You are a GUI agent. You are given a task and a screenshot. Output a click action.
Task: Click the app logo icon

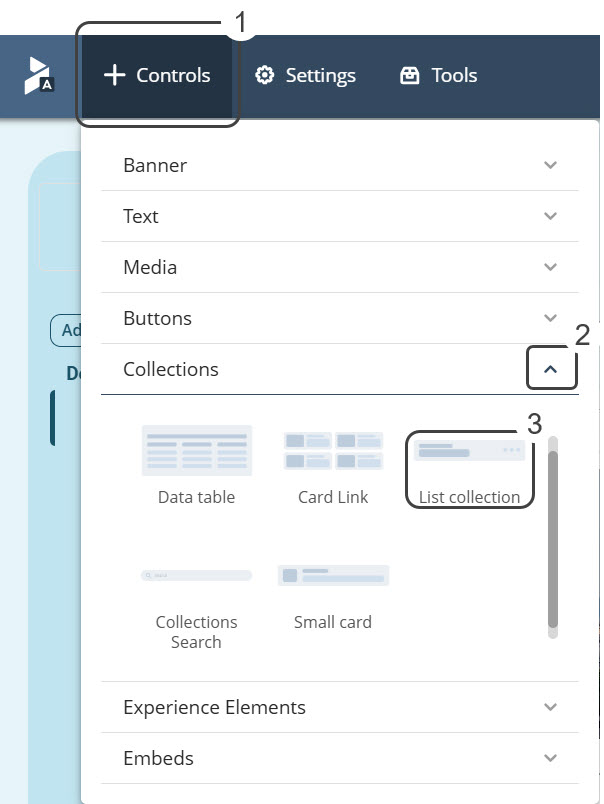(38, 76)
